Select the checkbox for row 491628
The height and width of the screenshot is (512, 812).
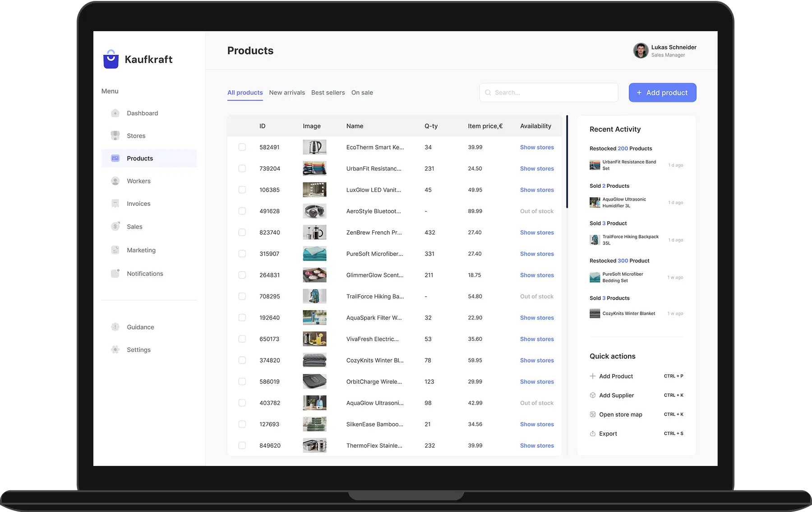coord(242,211)
